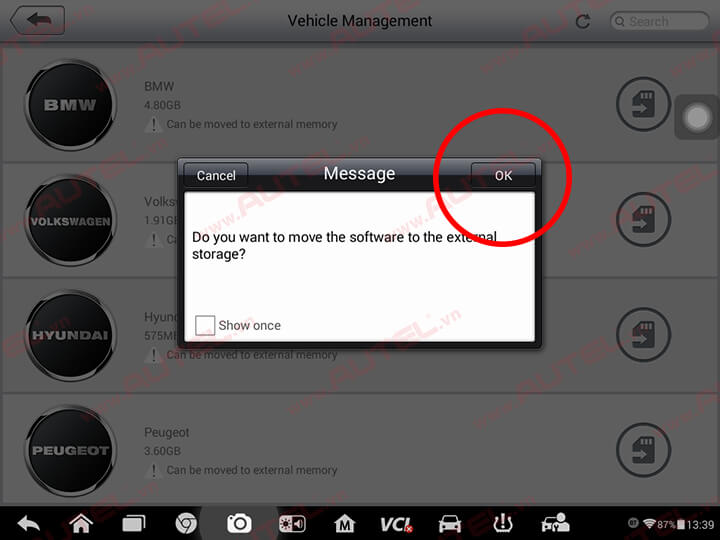Screen dimensions: 720x540
Task: Tap the BMW row warning exclamation icon
Action: 153,124
